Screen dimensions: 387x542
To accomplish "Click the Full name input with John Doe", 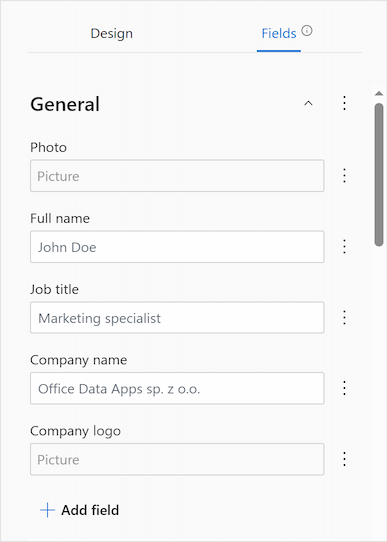I will tap(177, 246).
